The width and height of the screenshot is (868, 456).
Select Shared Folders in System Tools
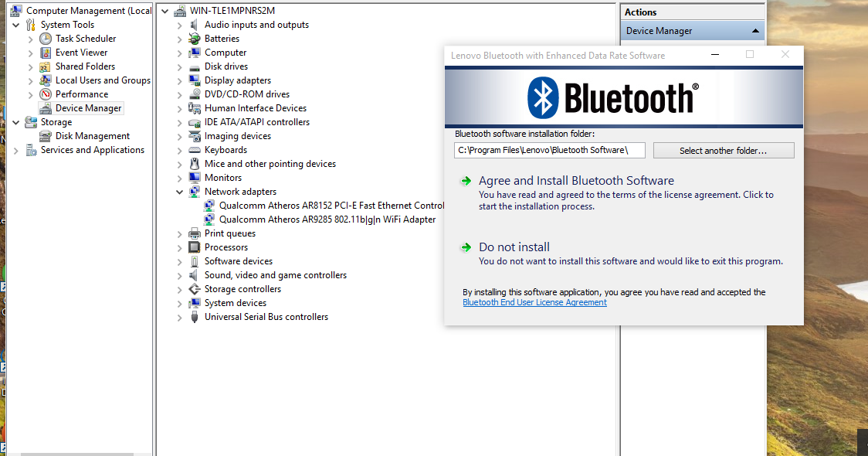pos(85,66)
